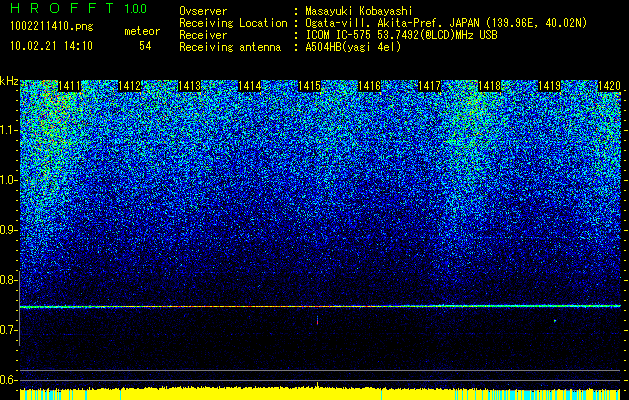This screenshot has height=400, width=629.
Task: Click the A504HB(yagi 4el) antenna value
Action: point(353,47)
